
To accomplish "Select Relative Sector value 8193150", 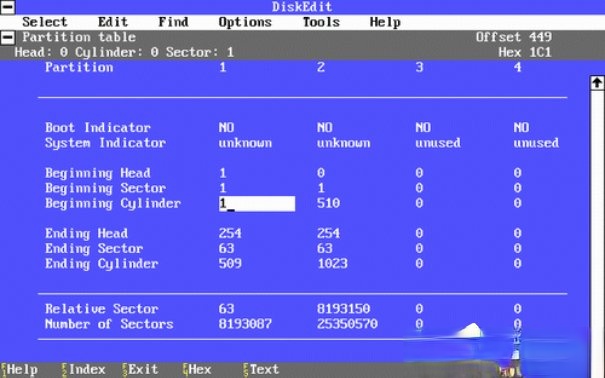I will (x=343, y=309).
